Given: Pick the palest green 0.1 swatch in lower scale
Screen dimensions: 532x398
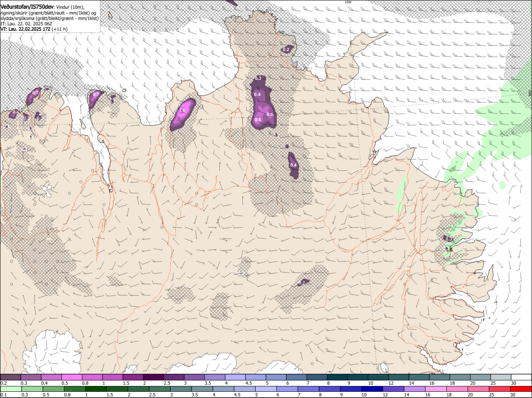Looking at the screenshot, I should pos(10,389).
